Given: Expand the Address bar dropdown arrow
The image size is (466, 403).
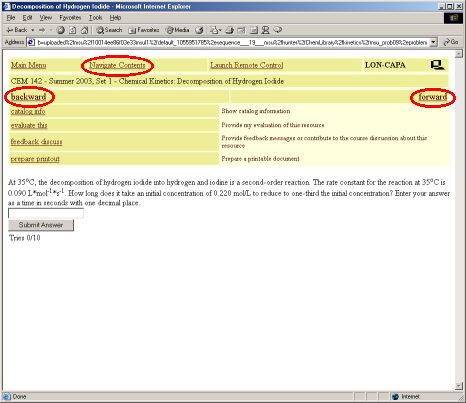Looking at the screenshot, I should coord(433,42).
